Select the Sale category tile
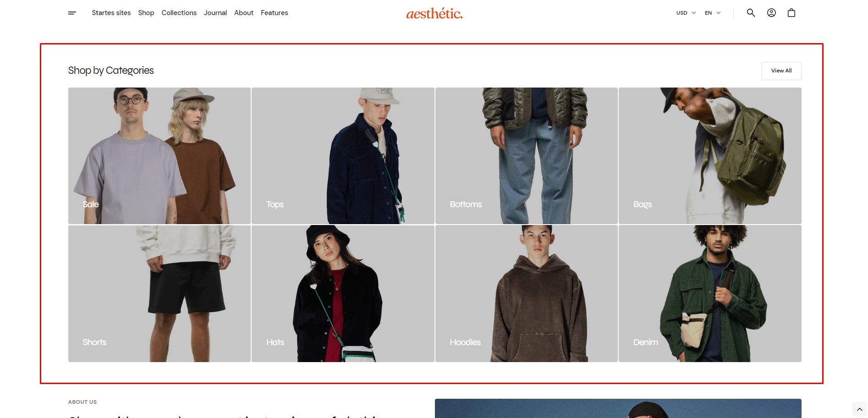 point(159,156)
